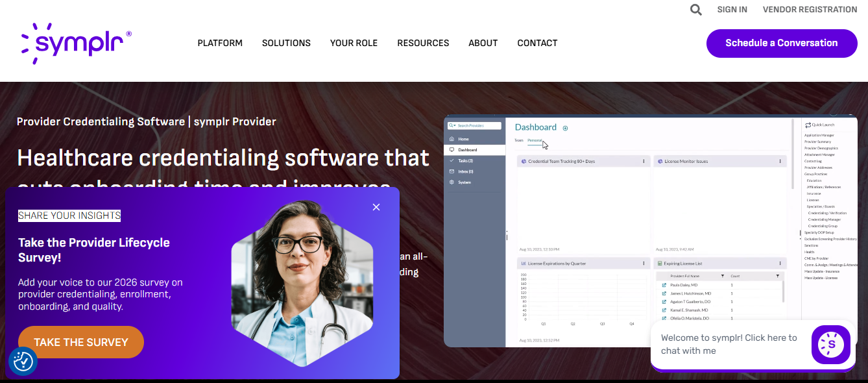Open the symplr chat bot icon
The width and height of the screenshot is (868, 383).
click(x=830, y=345)
